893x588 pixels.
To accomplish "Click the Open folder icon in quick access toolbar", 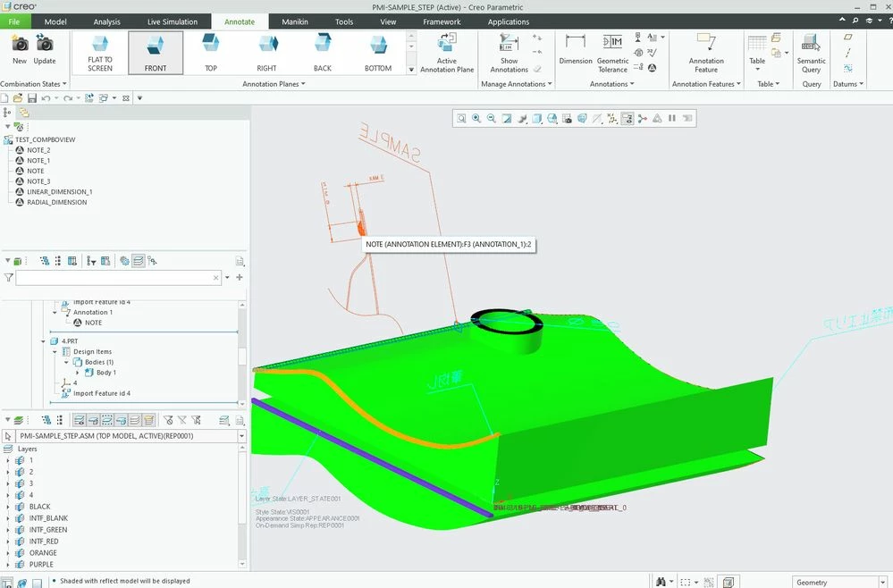I will coord(18,98).
